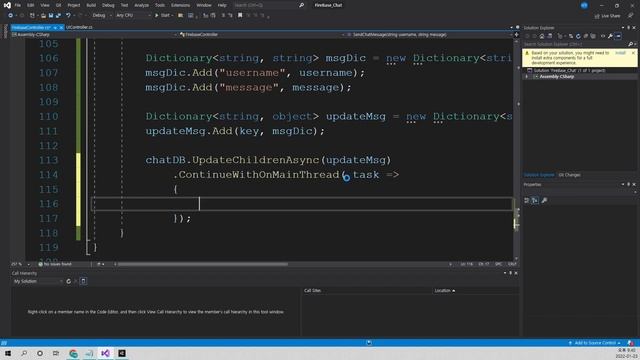Click the Save All toolbar icon
This screenshot has width=640, height=360.
coord(58,16)
